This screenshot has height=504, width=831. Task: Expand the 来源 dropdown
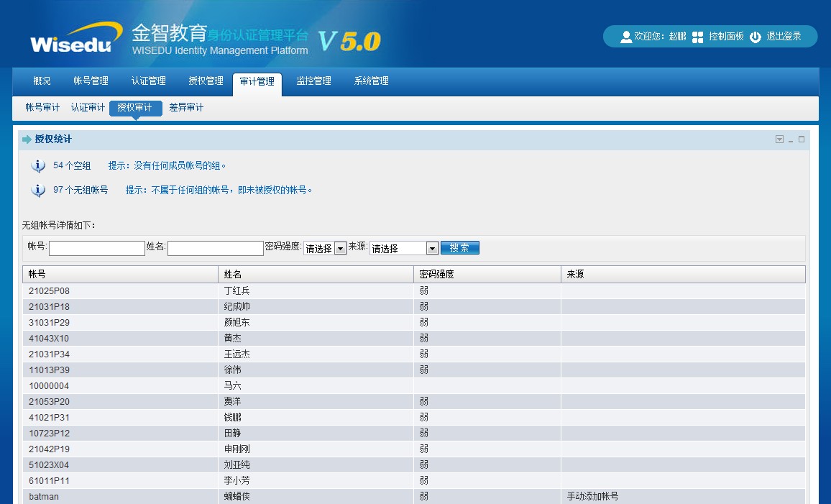432,248
